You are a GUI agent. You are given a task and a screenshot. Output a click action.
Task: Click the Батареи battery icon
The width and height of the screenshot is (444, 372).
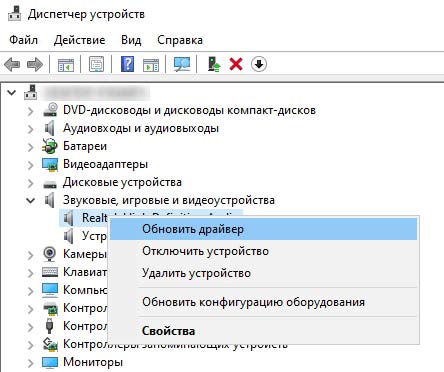tap(50, 146)
